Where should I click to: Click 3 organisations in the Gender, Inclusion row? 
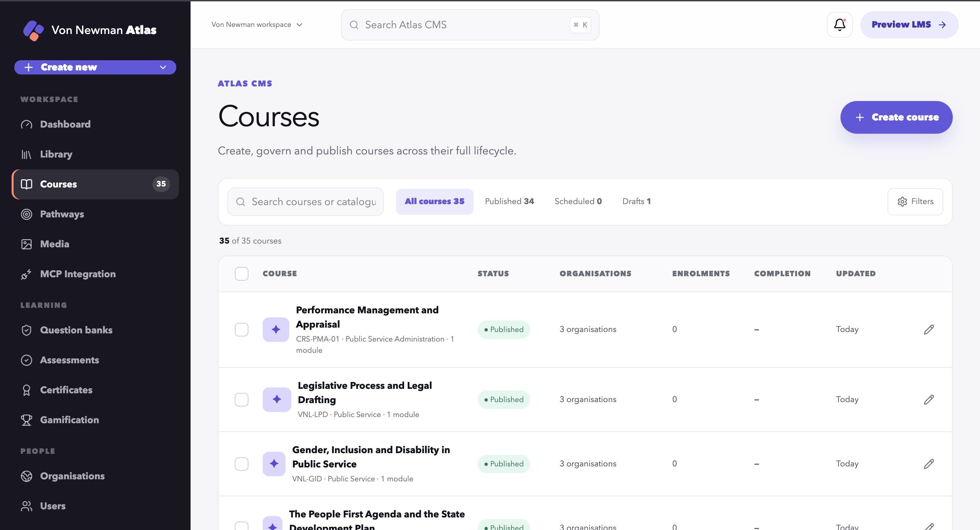[x=588, y=464]
